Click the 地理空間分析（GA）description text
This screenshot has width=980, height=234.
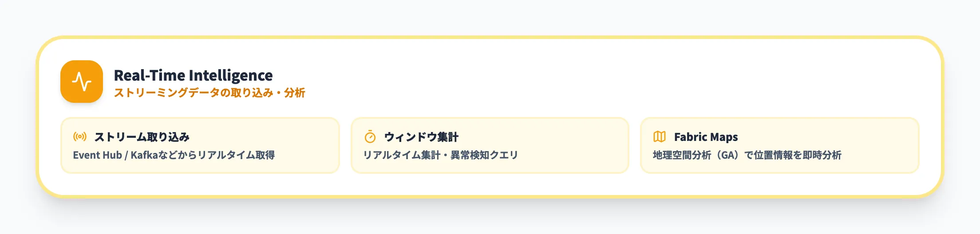747,155
